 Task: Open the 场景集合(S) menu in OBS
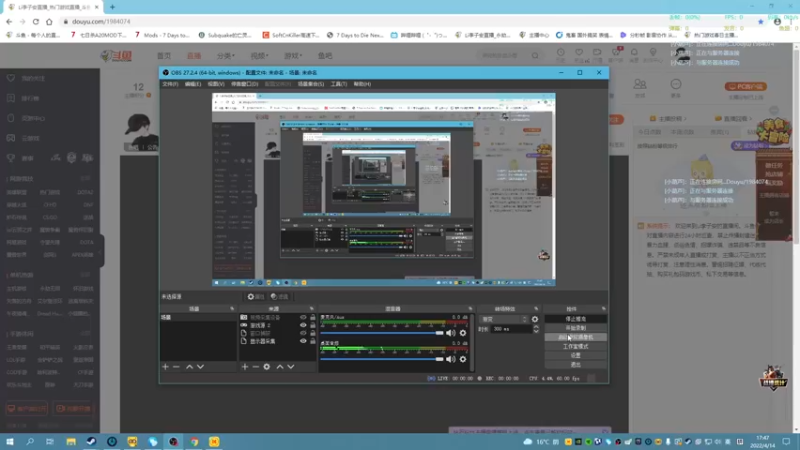(x=311, y=84)
